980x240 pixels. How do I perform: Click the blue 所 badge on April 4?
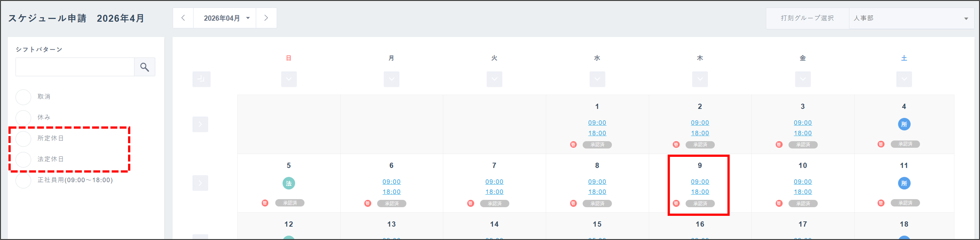click(904, 124)
